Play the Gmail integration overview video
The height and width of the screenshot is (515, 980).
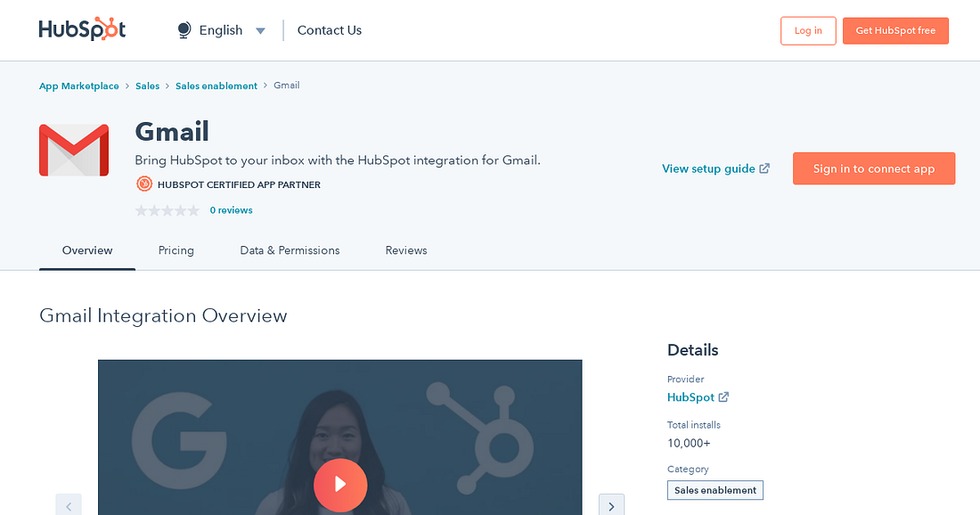[x=340, y=485]
